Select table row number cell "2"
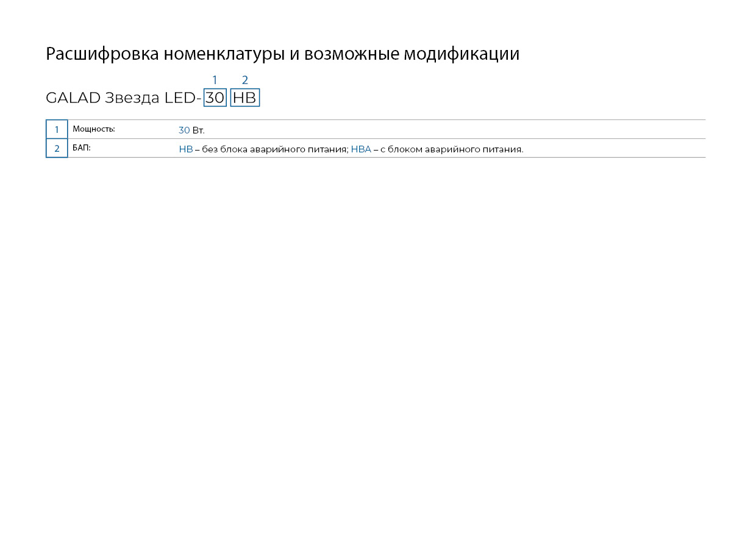The width and height of the screenshot is (756, 540). click(57, 148)
